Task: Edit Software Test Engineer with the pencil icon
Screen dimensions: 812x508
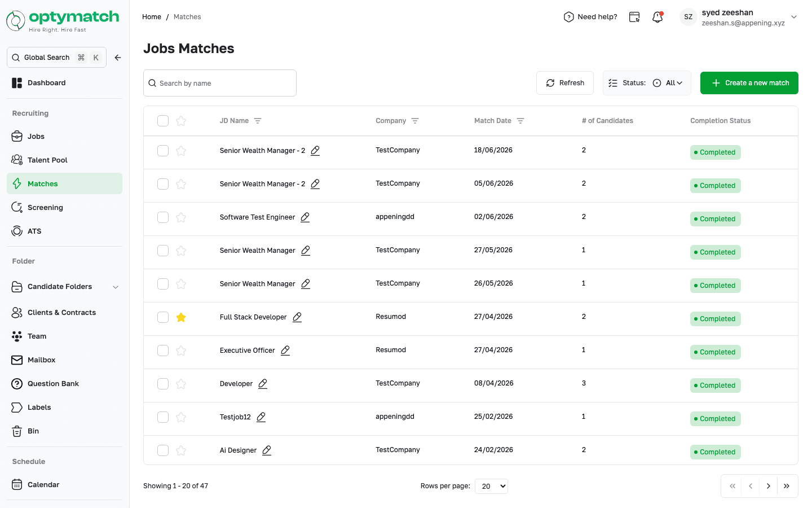Action: [x=305, y=217]
